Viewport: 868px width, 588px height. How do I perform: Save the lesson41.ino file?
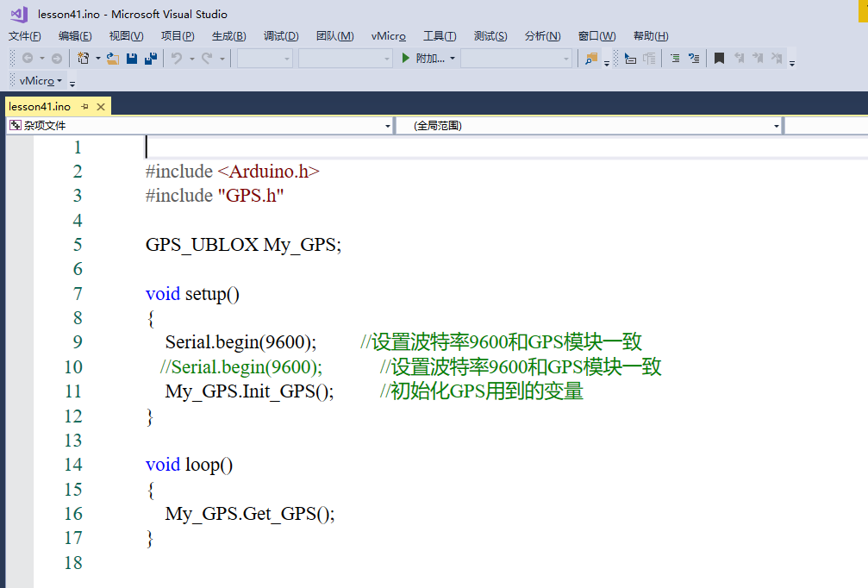tap(131, 59)
